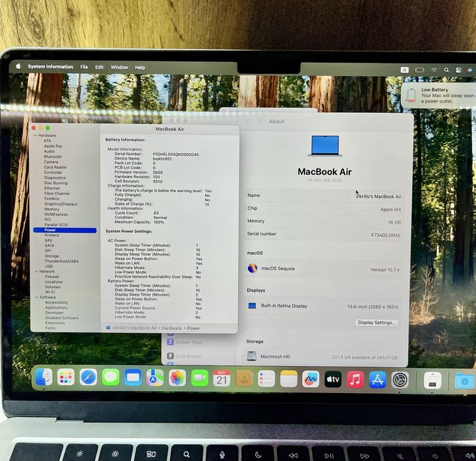
Task: Open Messages app in the Dock
Action: pyautogui.click(x=111, y=377)
